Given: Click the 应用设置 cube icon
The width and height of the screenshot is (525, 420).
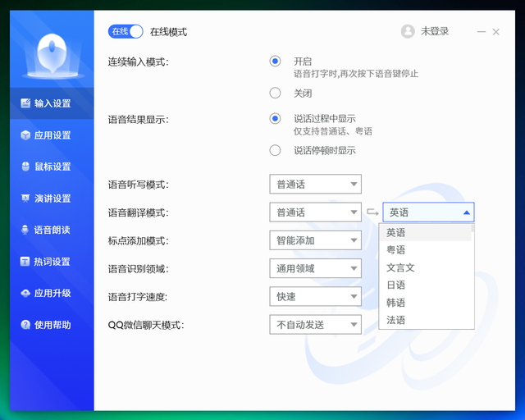Looking at the screenshot, I should click(25, 135).
